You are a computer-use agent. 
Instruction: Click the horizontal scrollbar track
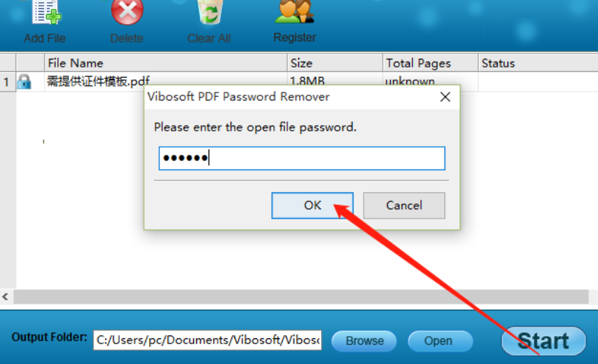(x=300, y=296)
